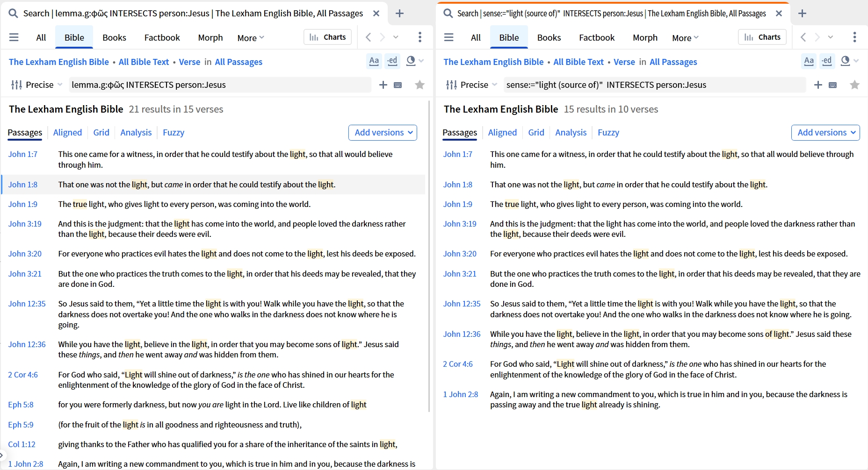
Task: Open new tab beside right search tab
Action: click(x=802, y=14)
